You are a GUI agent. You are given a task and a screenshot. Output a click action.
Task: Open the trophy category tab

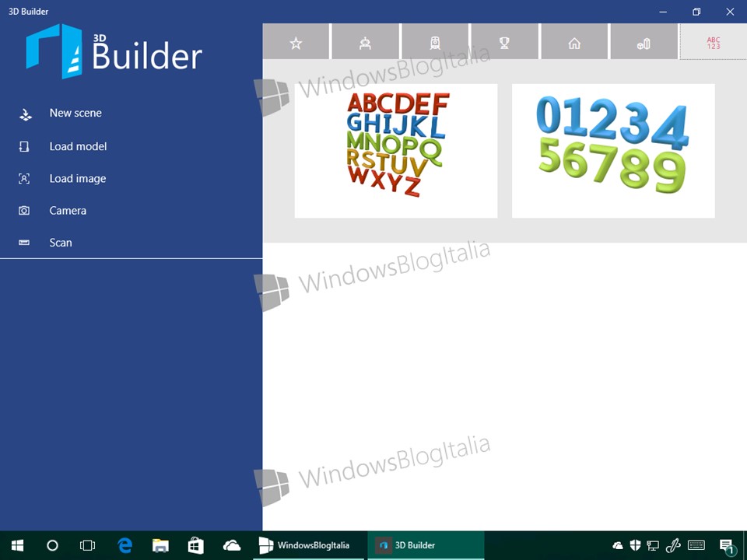504,41
